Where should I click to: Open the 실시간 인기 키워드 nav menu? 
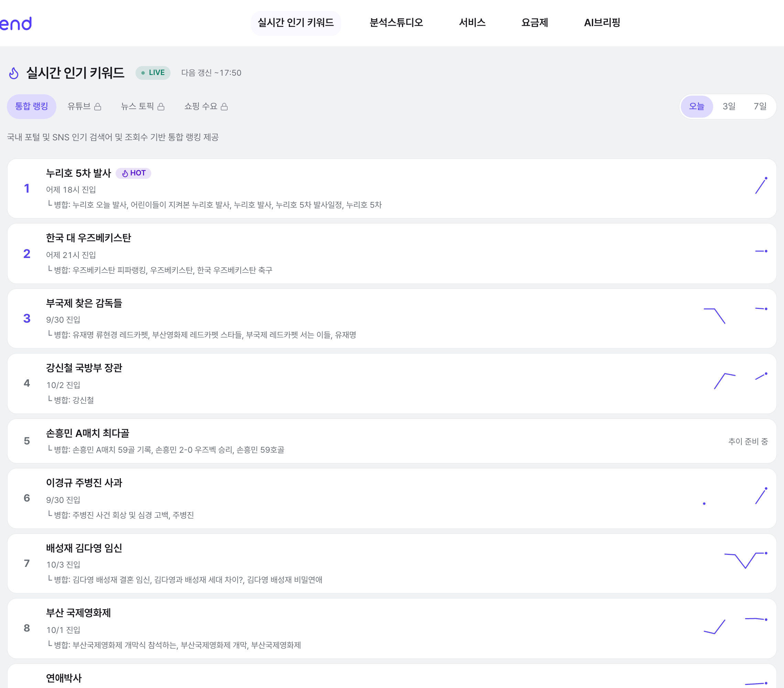click(296, 23)
